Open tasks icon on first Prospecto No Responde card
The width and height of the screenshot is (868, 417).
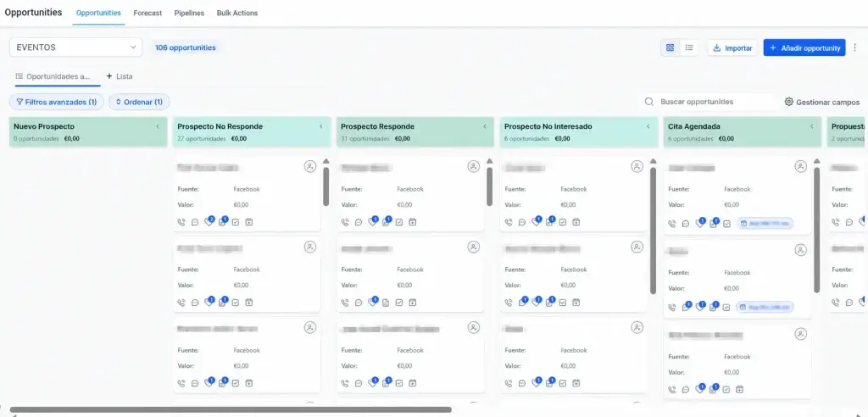point(236,222)
